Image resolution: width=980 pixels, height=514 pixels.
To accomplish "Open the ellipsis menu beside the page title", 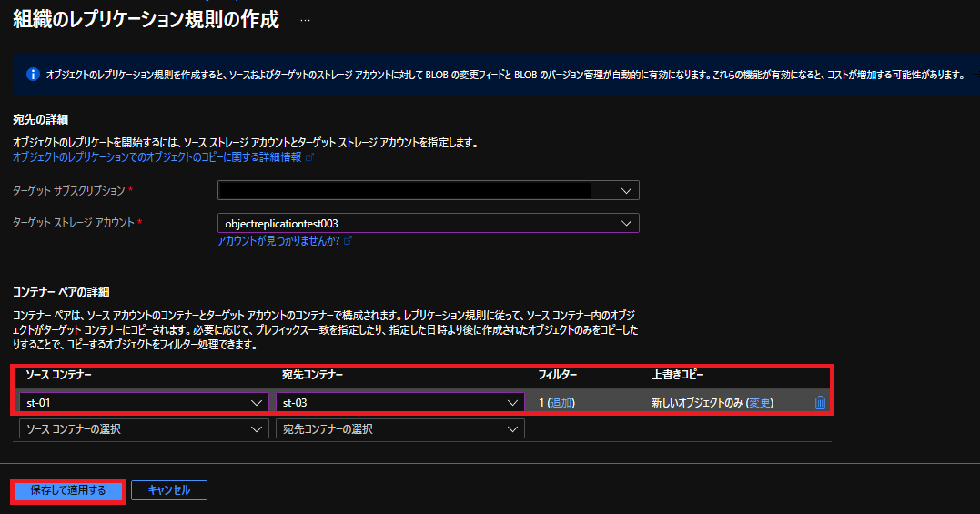I will coord(305,20).
